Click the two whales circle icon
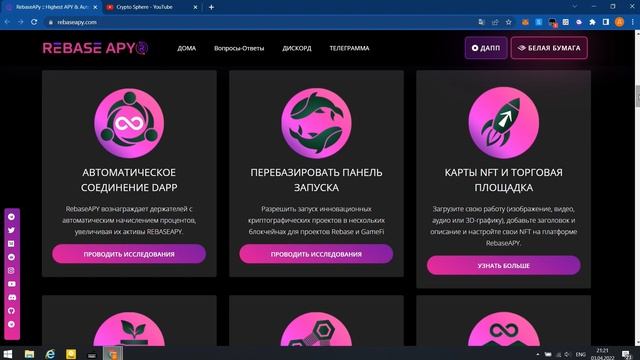The image size is (640, 360). click(316, 123)
